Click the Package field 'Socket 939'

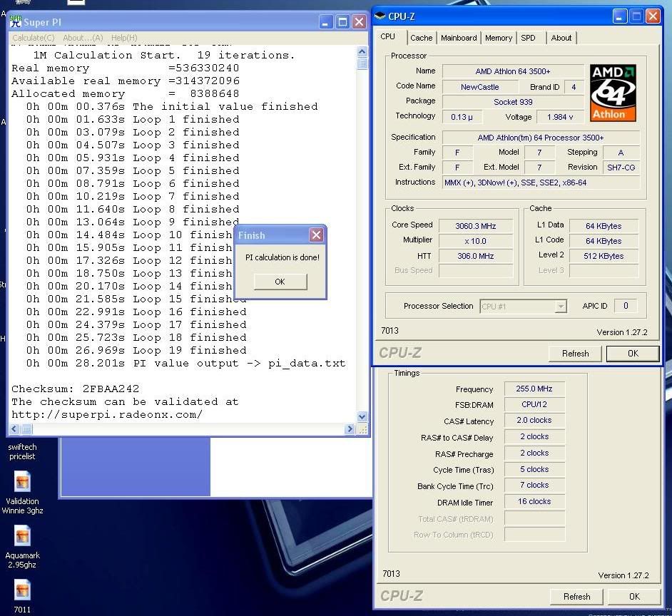(x=513, y=102)
